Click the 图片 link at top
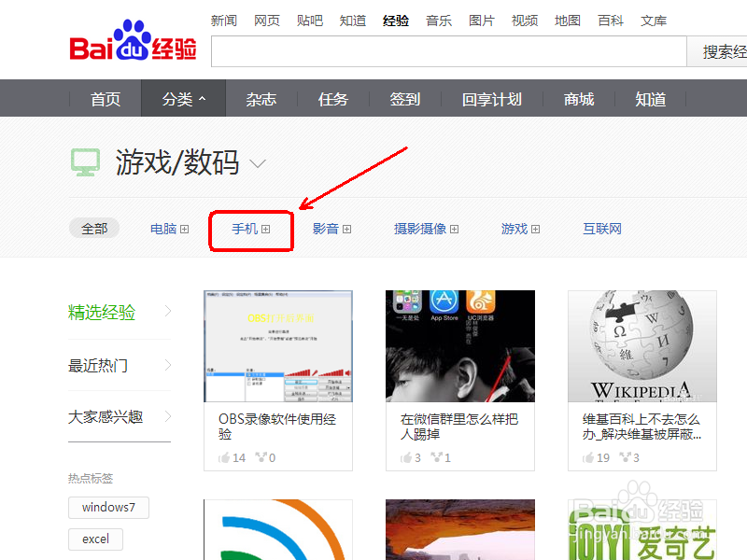747x560 pixels. [x=482, y=21]
